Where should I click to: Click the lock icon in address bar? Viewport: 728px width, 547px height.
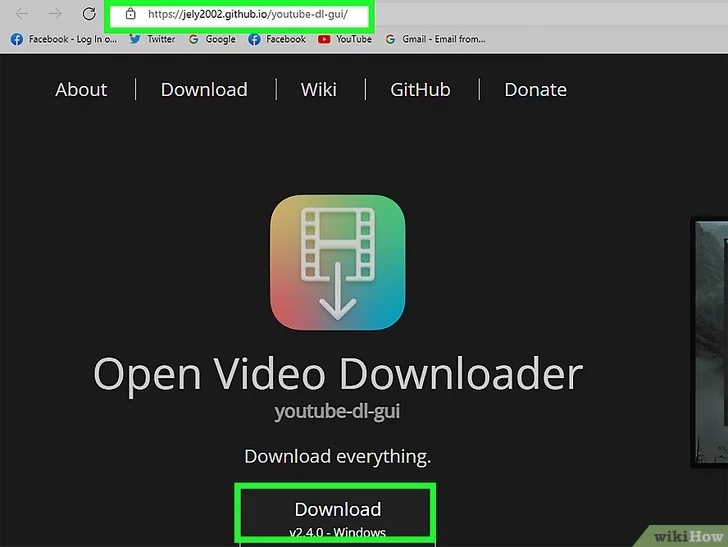click(130, 13)
